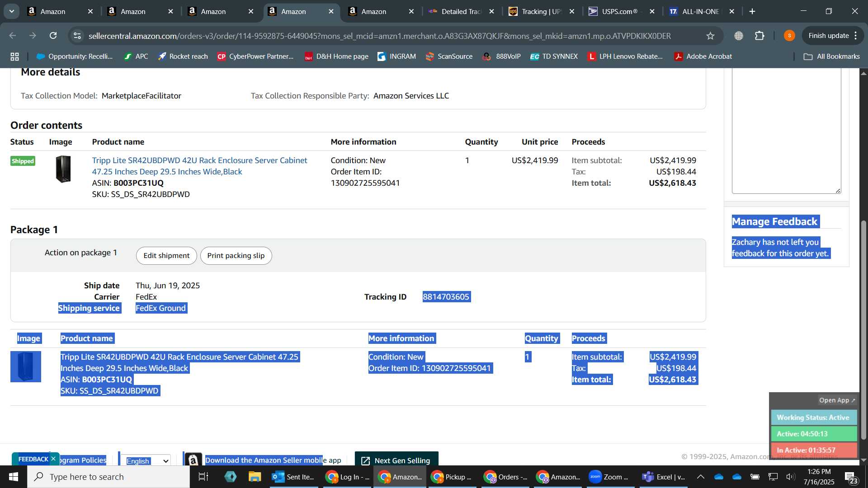Open the TD SYNNEX bookmark
868x488 pixels.
pos(554,56)
